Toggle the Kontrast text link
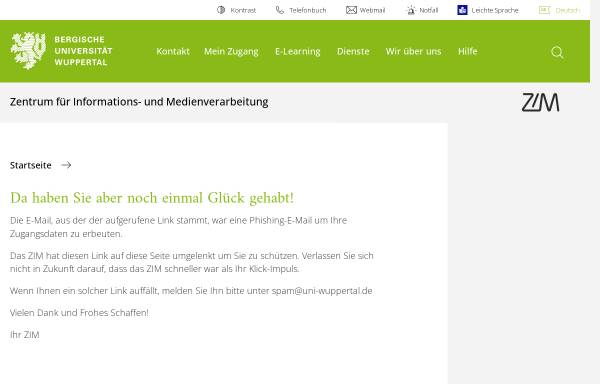600x384 pixels. pyautogui.click(x=243, y=10)
